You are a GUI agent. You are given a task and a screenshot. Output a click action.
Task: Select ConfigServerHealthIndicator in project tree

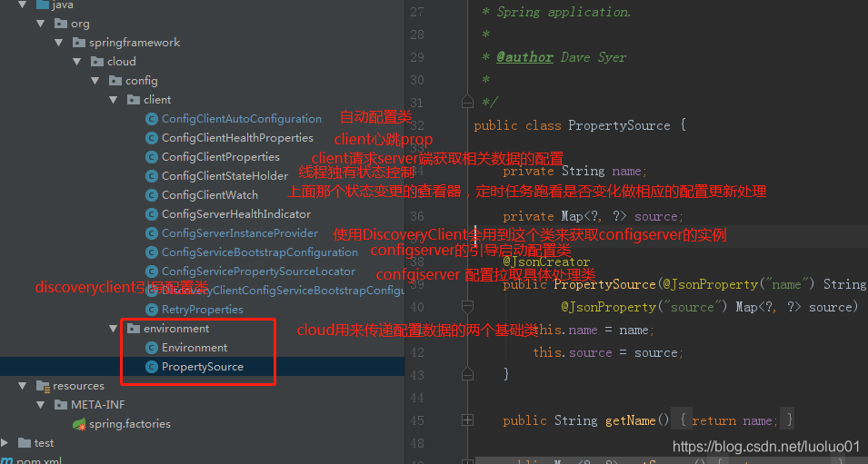[x=235, y=214]
